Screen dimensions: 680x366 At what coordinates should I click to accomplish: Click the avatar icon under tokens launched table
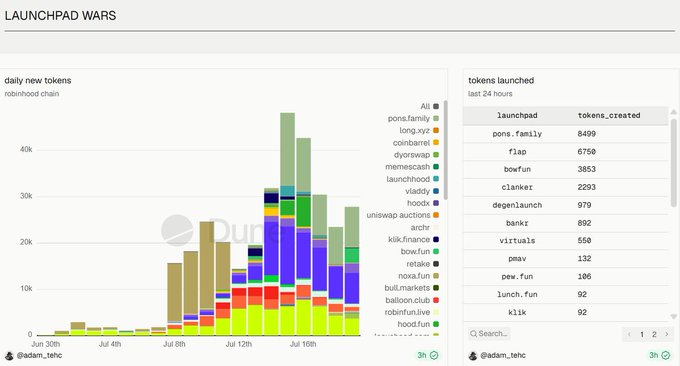click(x=473, y=356)
